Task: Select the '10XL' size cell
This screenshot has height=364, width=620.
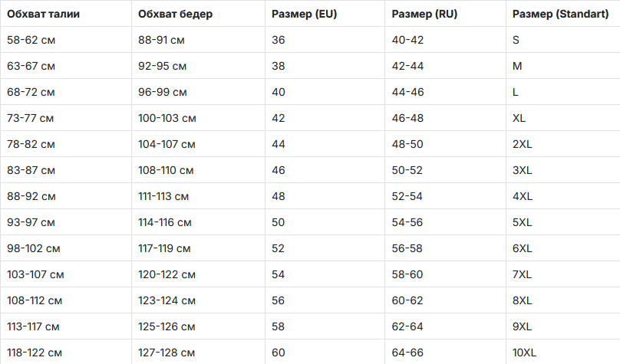Action: 524,353
